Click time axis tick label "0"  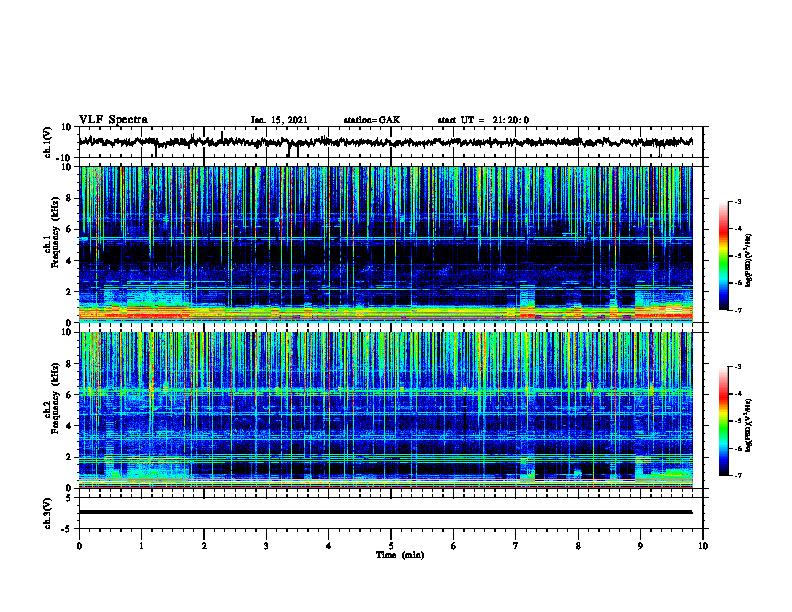[79, 546]
